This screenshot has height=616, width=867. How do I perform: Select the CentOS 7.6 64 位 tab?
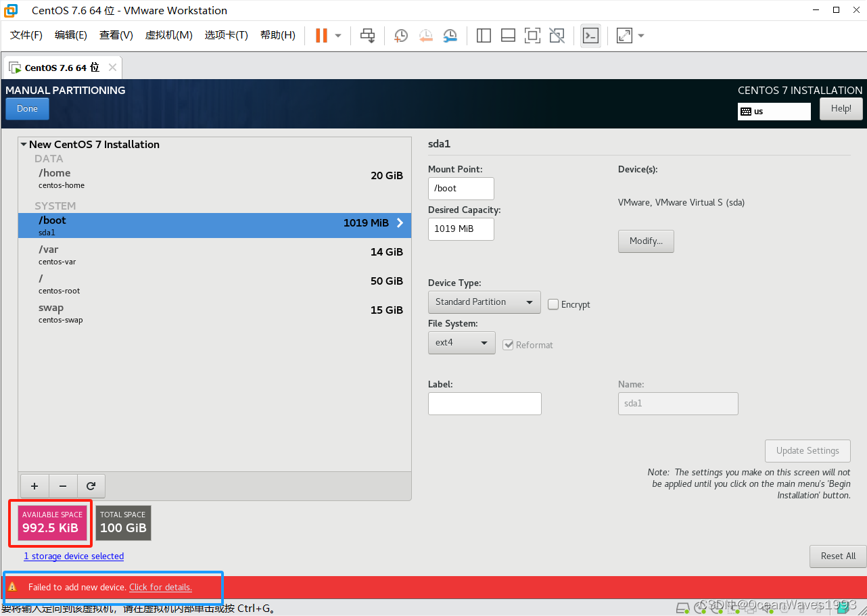tap(62, 68)
